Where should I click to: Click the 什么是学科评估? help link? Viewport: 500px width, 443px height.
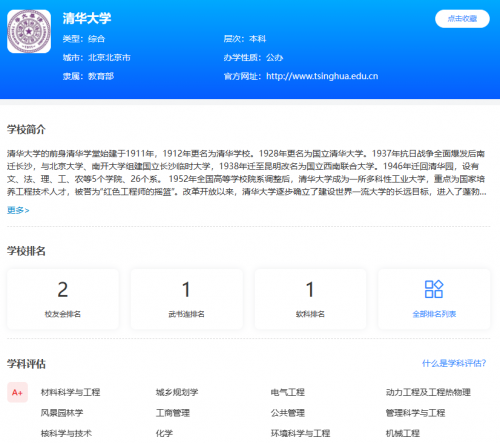(454, 363)
